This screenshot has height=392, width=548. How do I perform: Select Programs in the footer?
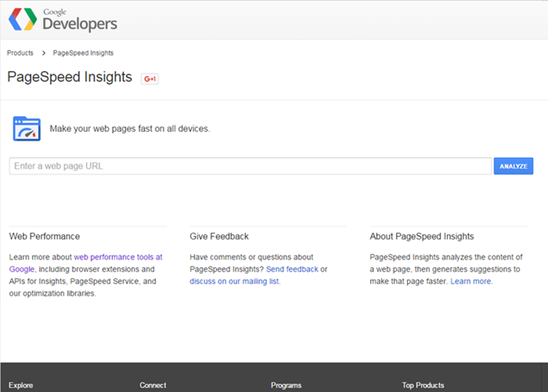(285, 385)
